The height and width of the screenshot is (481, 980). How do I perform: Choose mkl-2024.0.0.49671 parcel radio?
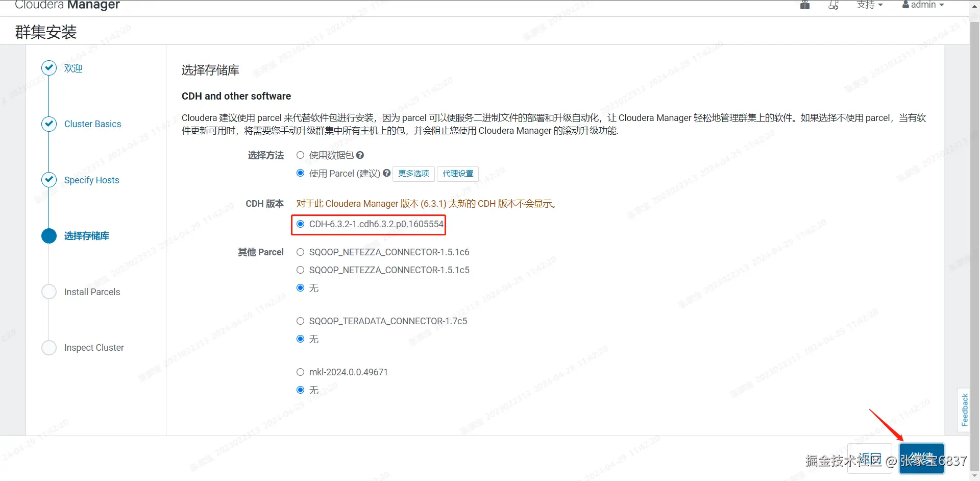300,372
